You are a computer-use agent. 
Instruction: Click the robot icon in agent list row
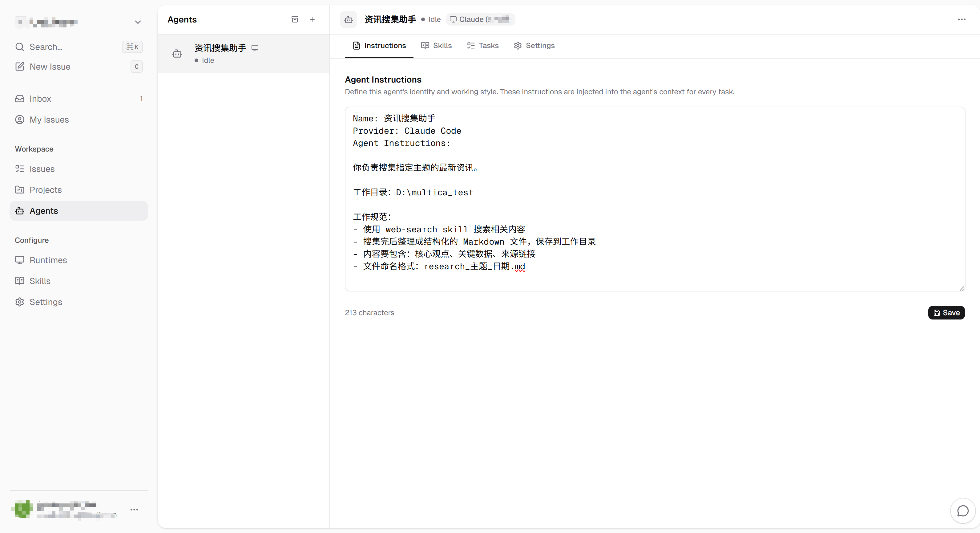click(x=177, y=54)
